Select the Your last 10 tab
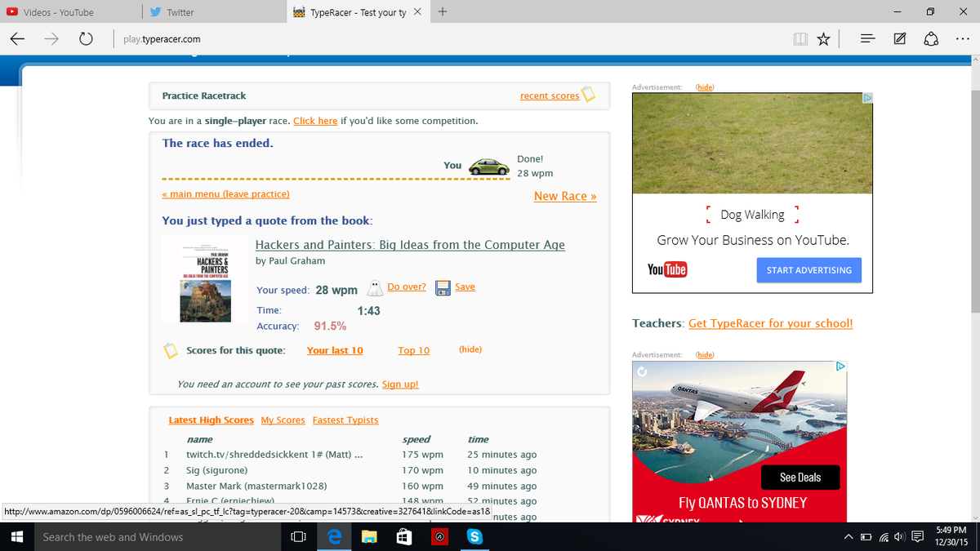Viewport: 980px width, 551px height. click(x=335, y=350)
